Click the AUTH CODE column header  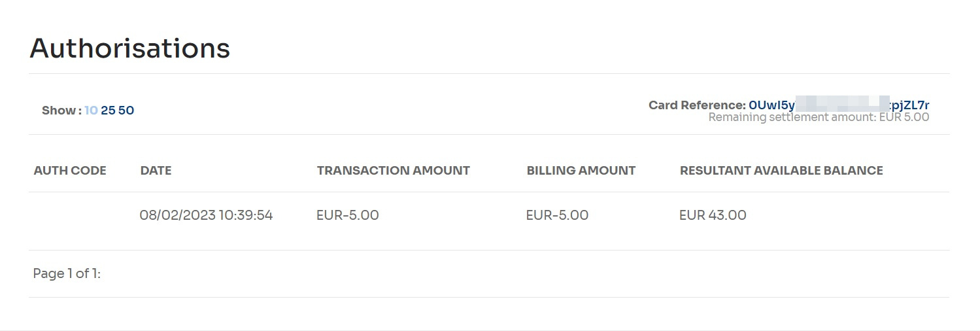point(70,171)
